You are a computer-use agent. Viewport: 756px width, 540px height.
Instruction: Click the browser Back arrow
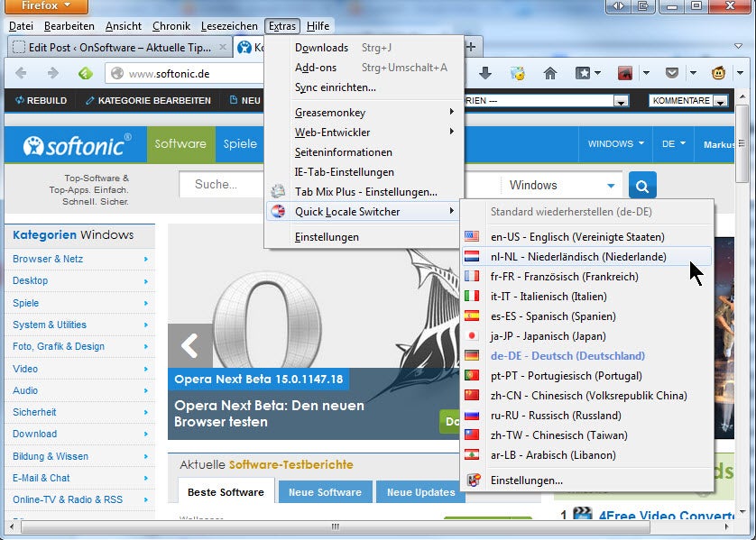click(x=22, y=73)
